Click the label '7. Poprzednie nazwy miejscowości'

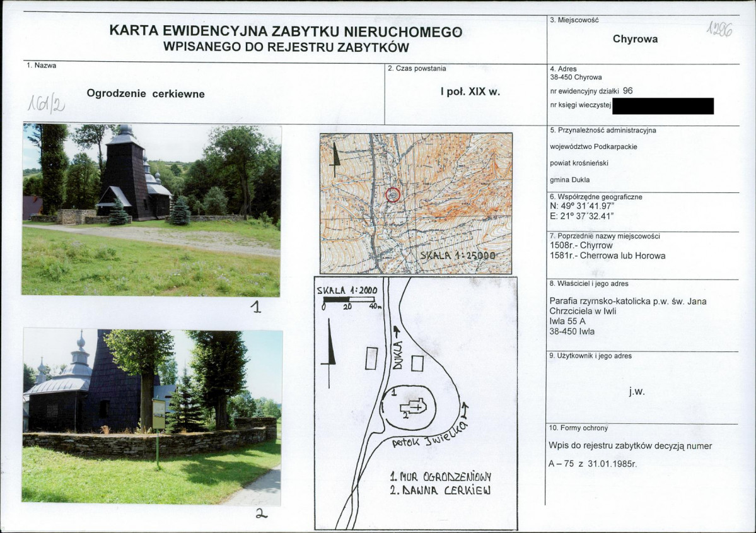[x=605, y=237]
